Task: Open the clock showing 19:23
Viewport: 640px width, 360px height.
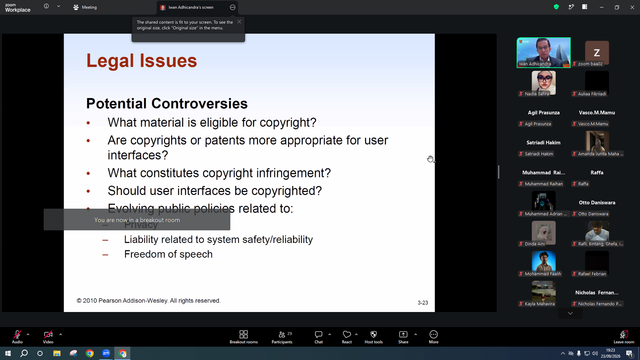Action: click(x=611, y=353)
